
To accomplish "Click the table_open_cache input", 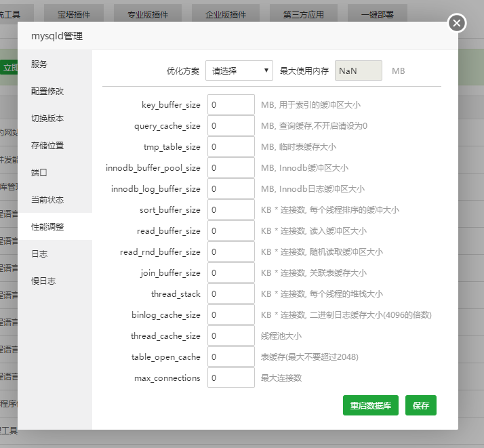I will [231, 357].
